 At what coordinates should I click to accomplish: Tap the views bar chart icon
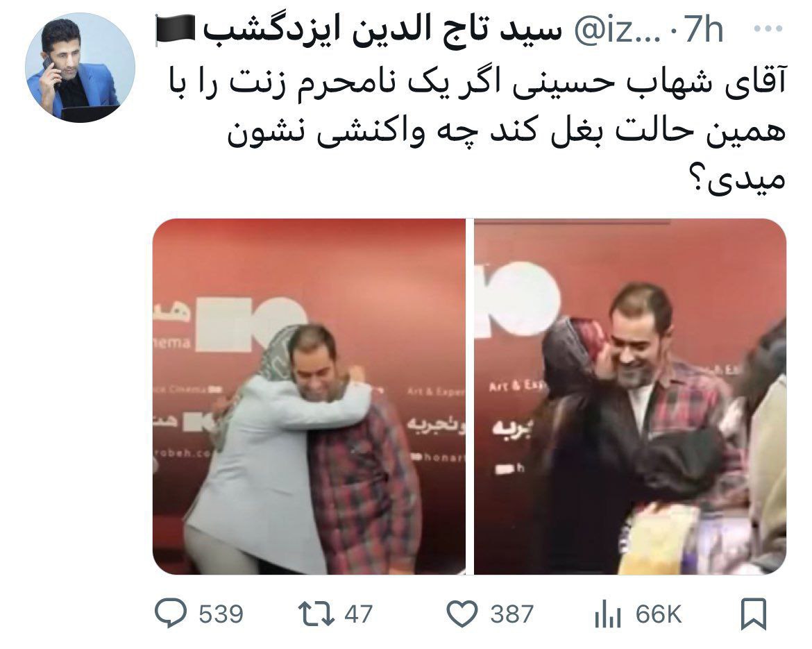point(608,614)
